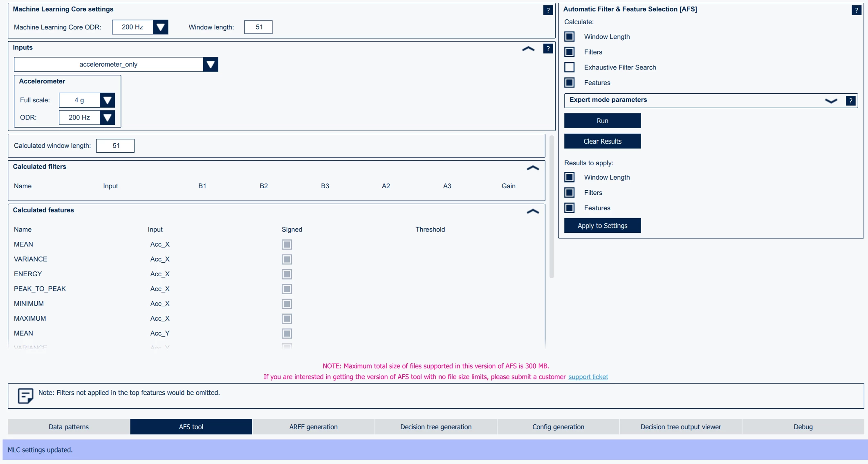Enable Exhaustive Filter Search
Image resolution: width=868 pixels, height=464 pixels.
tap(569, 67)
